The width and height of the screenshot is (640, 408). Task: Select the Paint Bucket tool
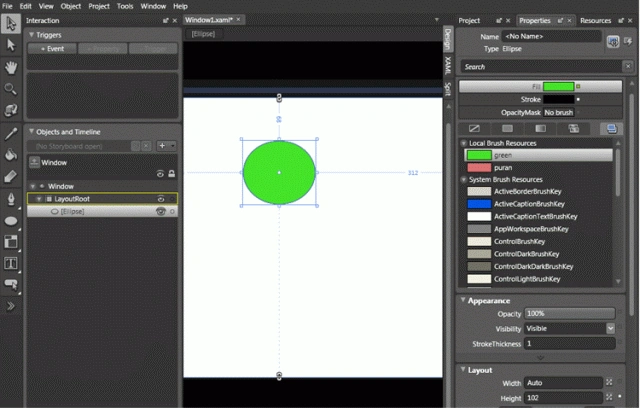pos(11,155)
